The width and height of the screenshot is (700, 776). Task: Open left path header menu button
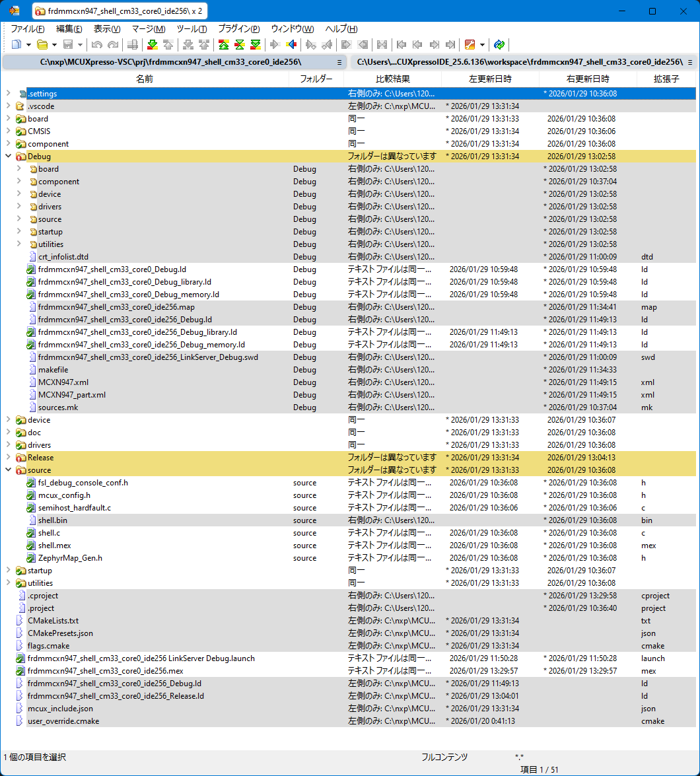click(339, 62)
